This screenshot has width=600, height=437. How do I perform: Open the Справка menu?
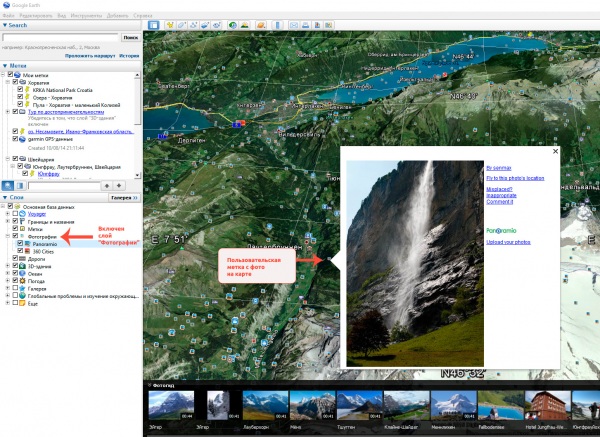click(143, 16)
